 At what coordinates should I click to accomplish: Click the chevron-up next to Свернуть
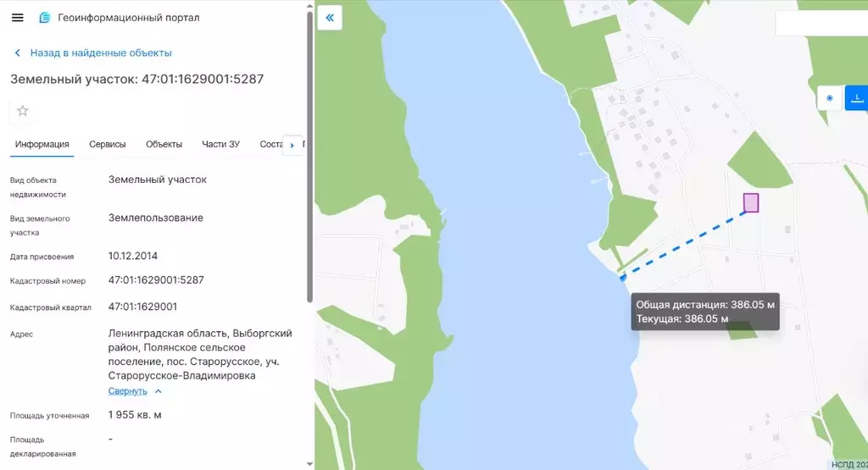tap(159, 391)
